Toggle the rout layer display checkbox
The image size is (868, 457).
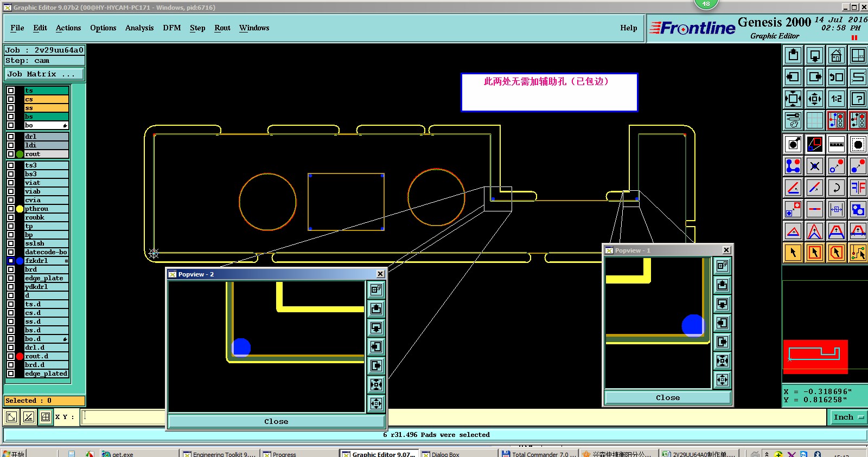(11, 154)
